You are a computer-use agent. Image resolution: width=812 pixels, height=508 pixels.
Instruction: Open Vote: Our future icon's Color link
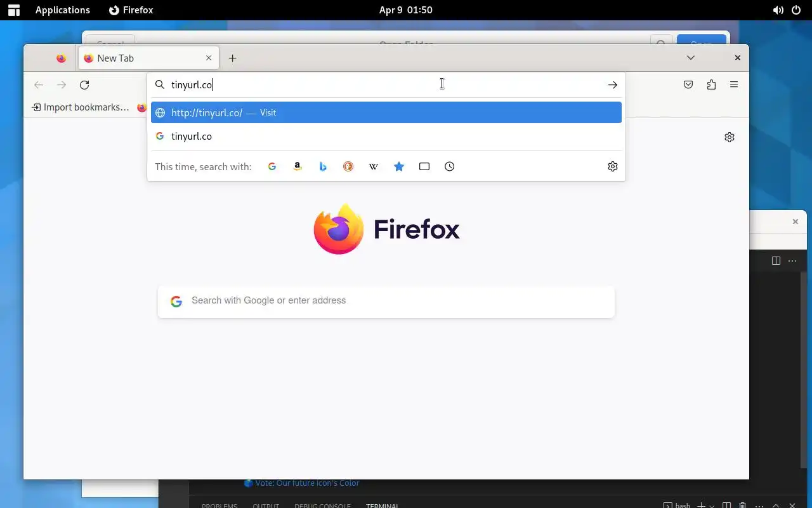pos(307,483)
